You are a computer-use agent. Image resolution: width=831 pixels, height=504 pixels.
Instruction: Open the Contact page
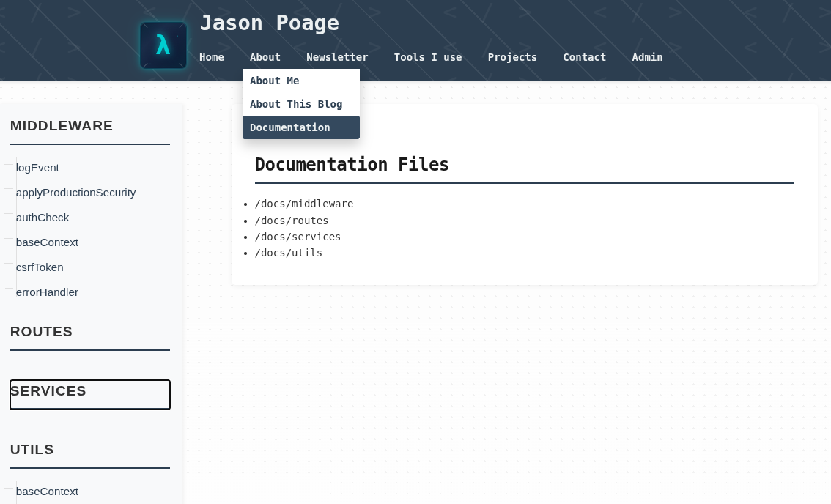point(584,57)
